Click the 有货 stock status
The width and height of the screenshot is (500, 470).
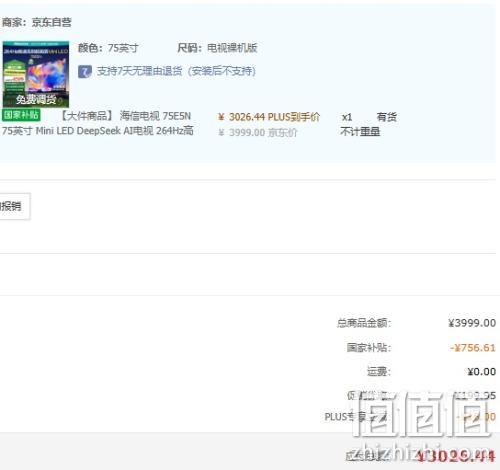(387, 117)
